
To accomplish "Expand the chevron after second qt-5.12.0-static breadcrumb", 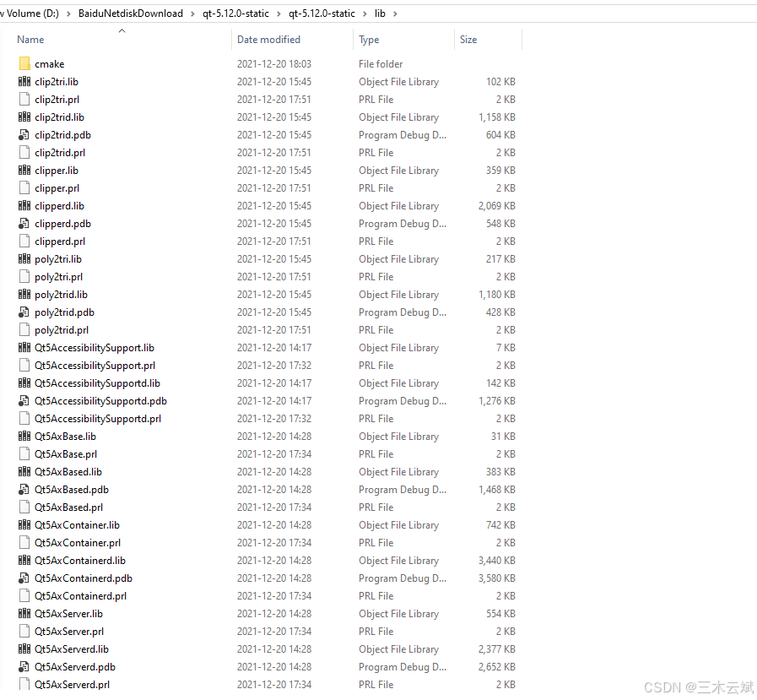I will coord(365,14).
